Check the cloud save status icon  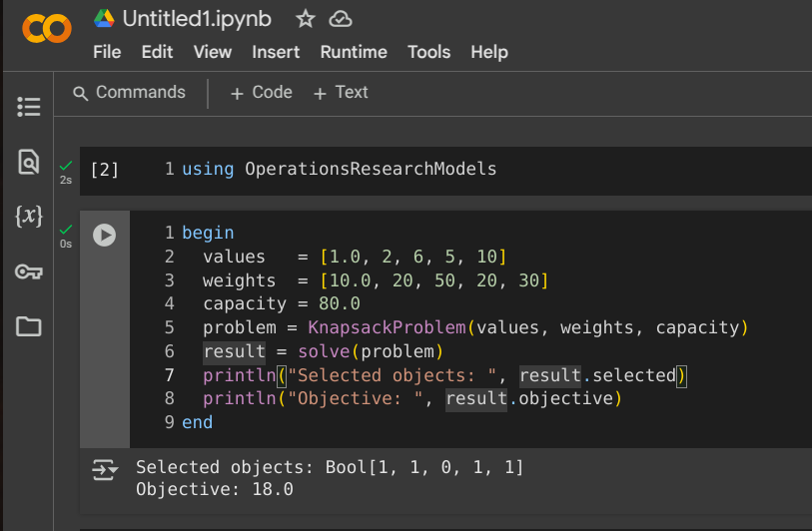coord(341,19)
